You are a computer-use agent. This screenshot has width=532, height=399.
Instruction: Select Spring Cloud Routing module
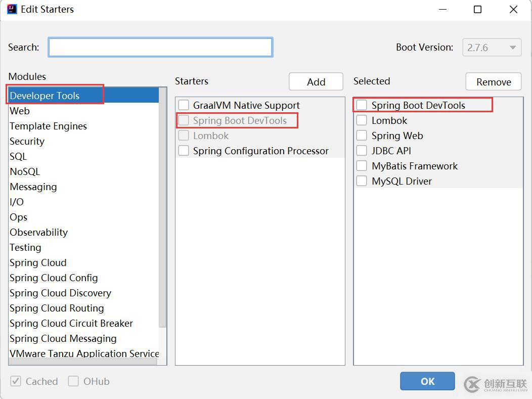[x=83, y=308]
